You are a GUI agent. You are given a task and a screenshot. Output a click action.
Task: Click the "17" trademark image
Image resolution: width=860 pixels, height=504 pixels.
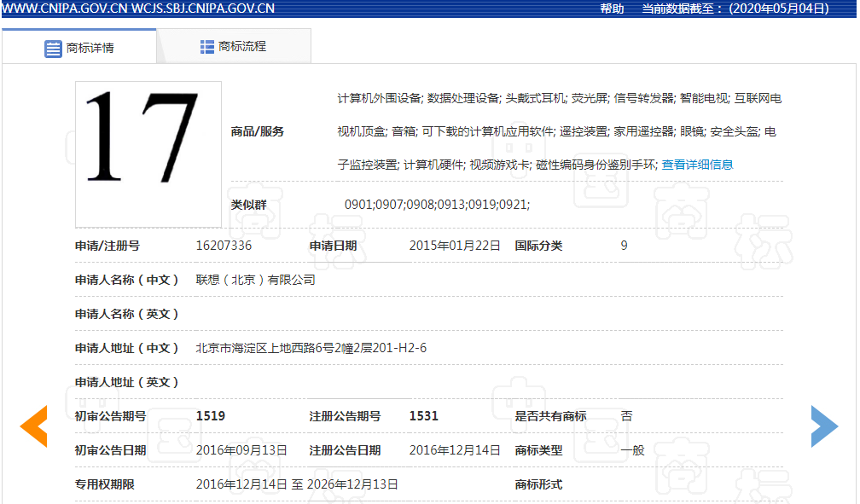pos(148,154)
